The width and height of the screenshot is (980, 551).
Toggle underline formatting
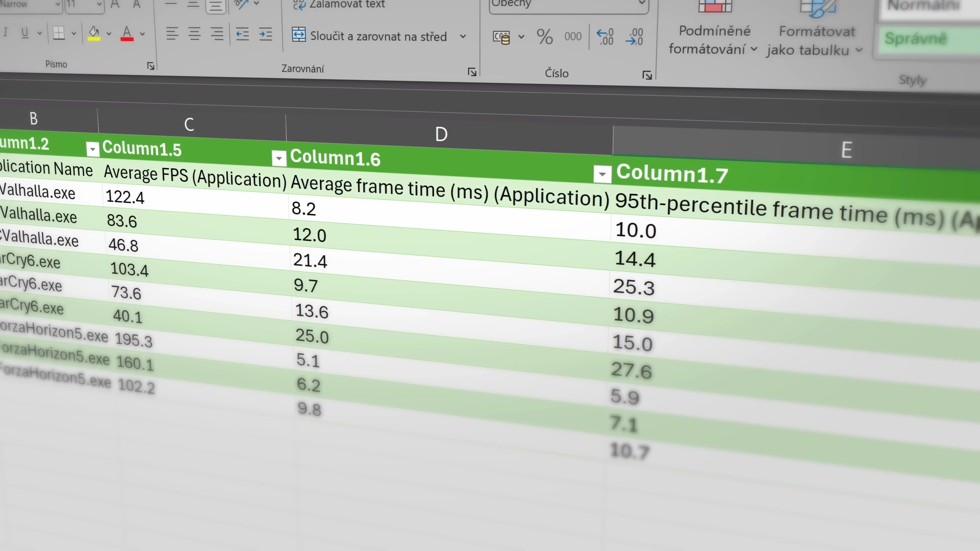(x=25, y=33)
